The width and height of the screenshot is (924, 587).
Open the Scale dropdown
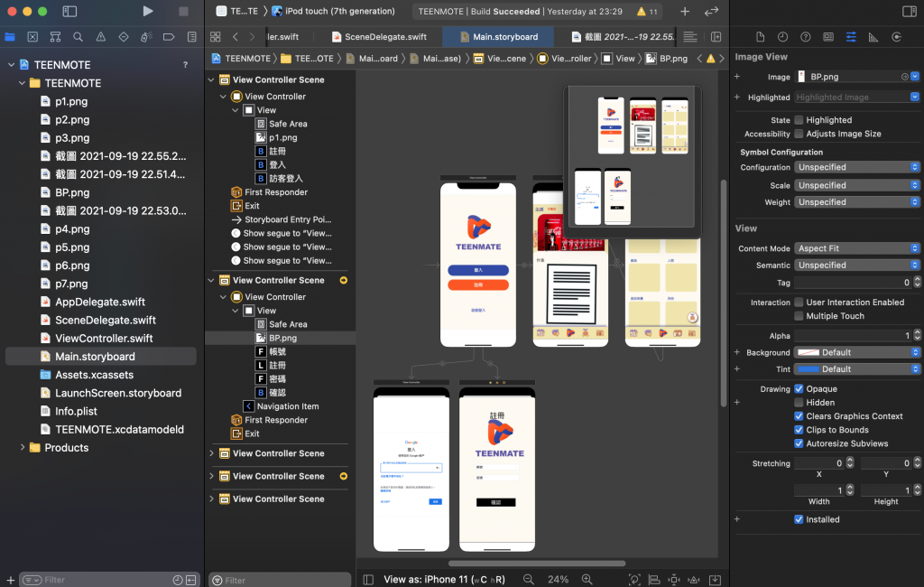(x=857, y=185)
